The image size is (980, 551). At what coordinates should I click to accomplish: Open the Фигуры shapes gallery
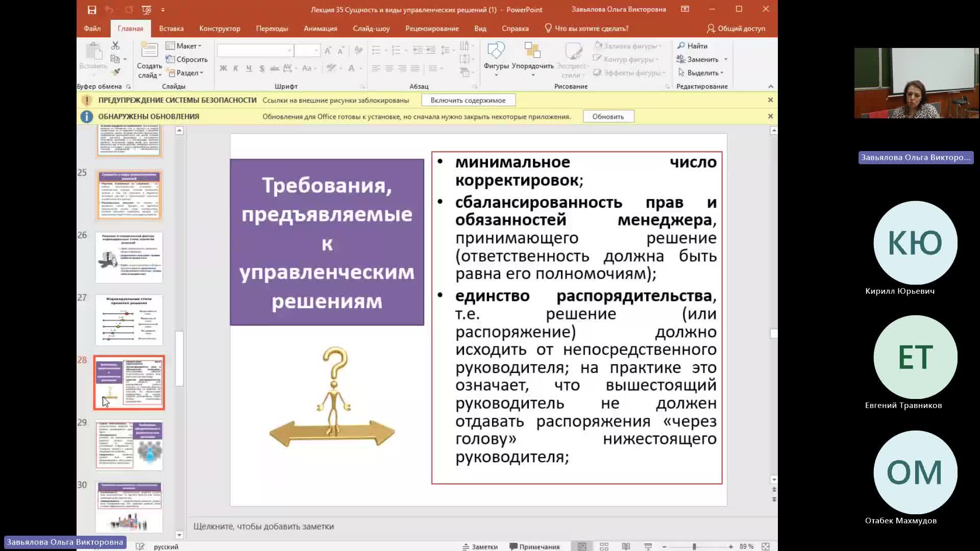tap(496, 59)
